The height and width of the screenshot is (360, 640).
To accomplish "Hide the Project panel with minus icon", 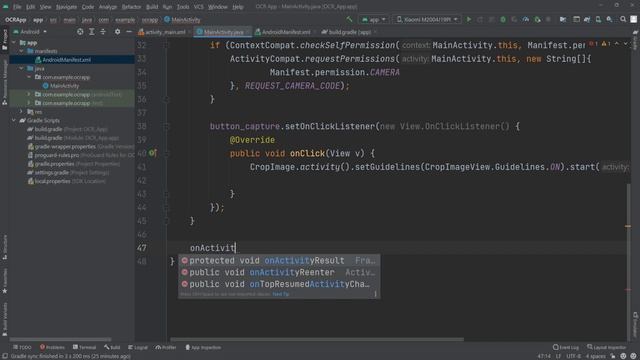I will (x=129, y=31).
